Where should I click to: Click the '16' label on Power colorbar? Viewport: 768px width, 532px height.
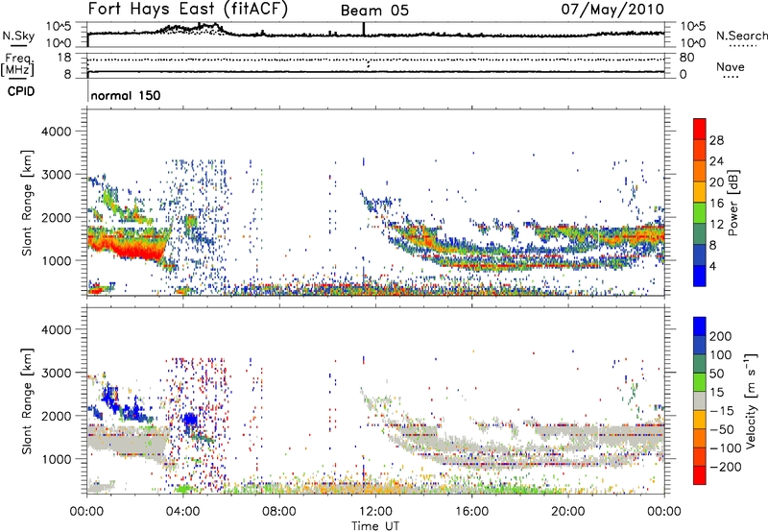(x=716, y=204)
